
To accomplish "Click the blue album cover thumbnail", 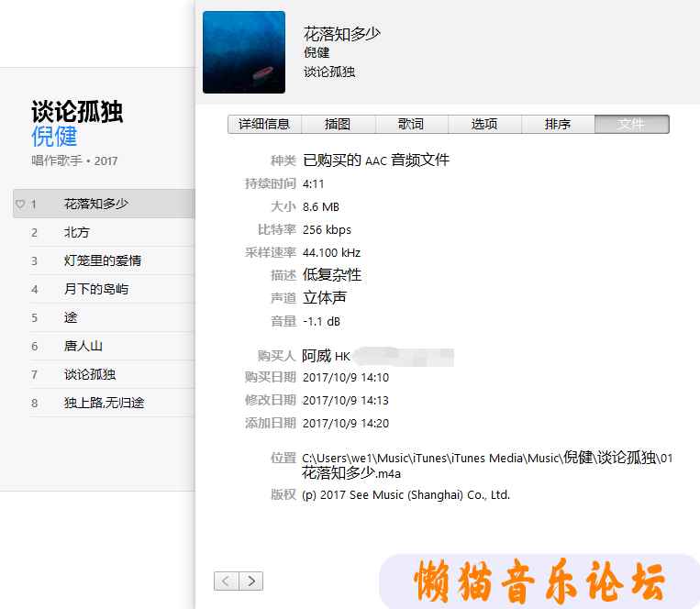I will pyautogui.click(x=244, y=52).
